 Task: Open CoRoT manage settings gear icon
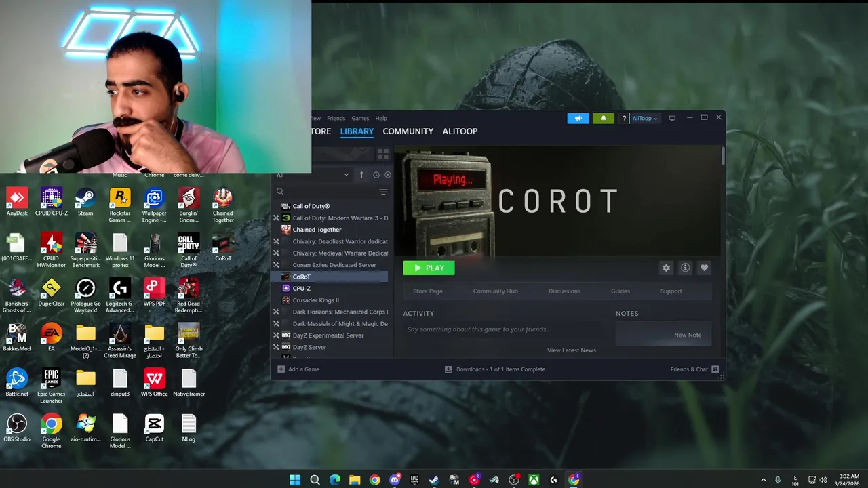[x=666, y=268]
